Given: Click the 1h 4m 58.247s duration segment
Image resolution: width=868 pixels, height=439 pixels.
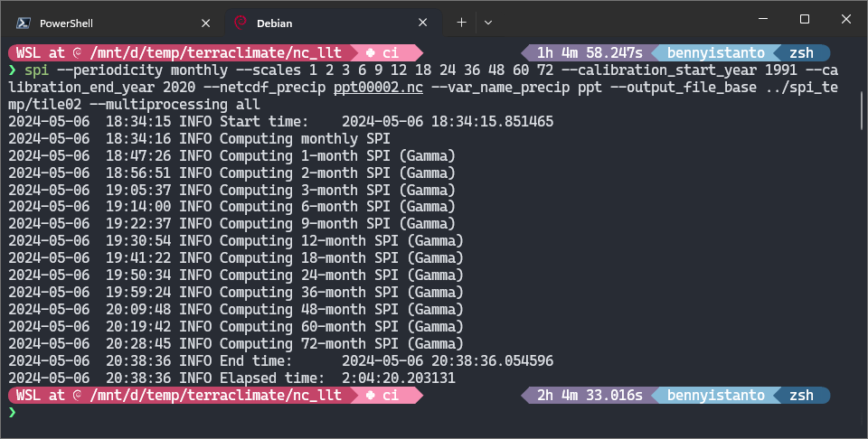Looking at the screenshot, I should point(589,53).
